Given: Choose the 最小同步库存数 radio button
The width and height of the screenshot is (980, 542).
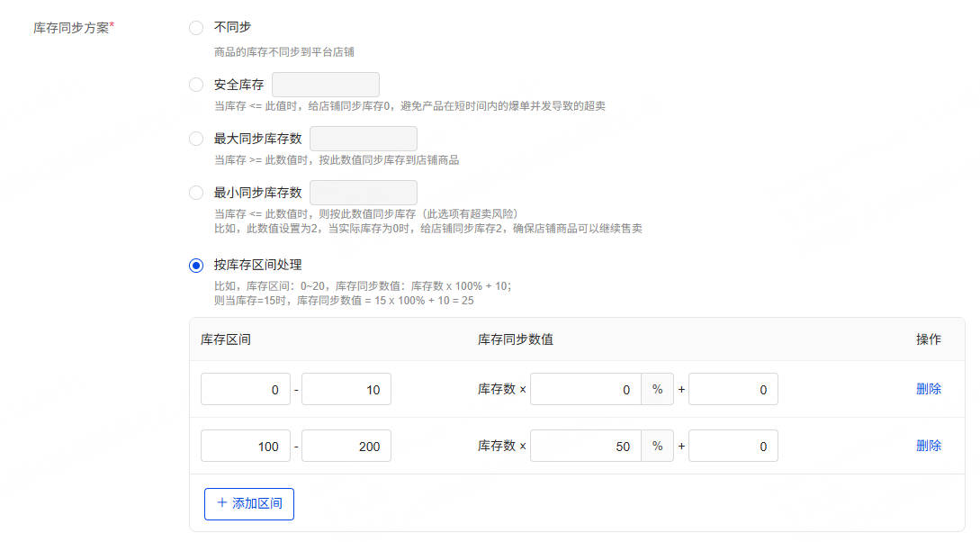Looking at the screenshot, I should click(x=196, y=193).
